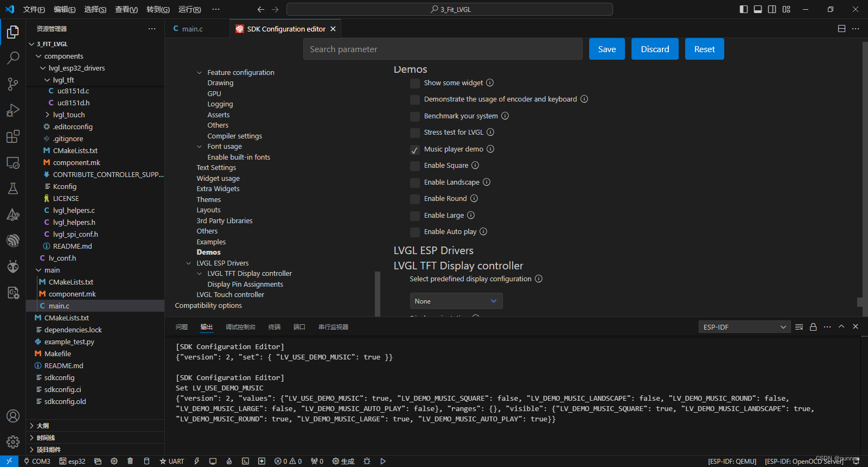Go to Font usage section in config tree
This screenshot has width=868, height=467.
tap(225, 147)
